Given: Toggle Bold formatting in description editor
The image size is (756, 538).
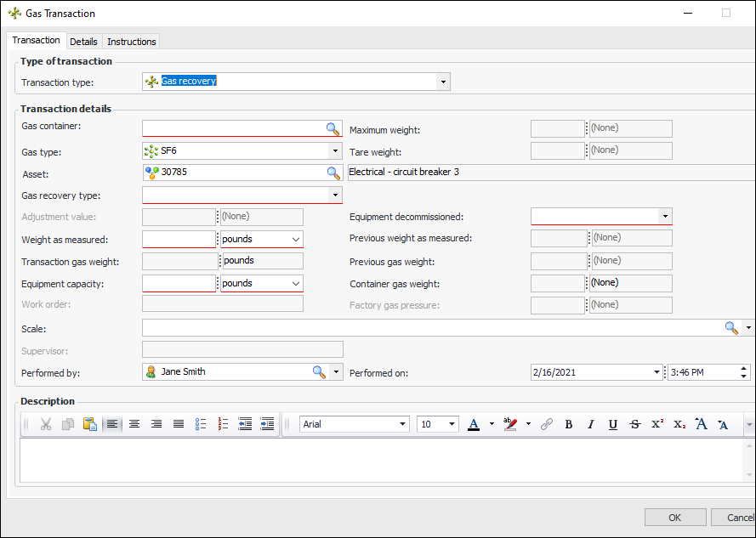Looking at the screenshot, I should (569, 424).
